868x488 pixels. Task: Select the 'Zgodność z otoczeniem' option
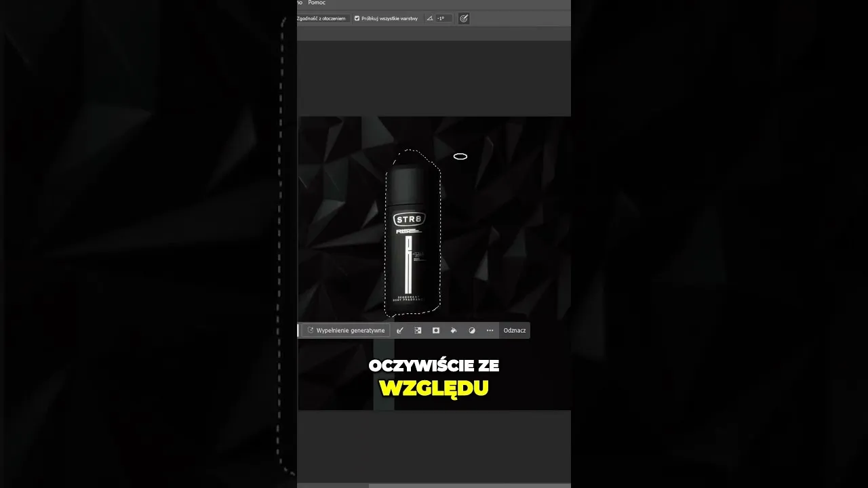(322, 18)
